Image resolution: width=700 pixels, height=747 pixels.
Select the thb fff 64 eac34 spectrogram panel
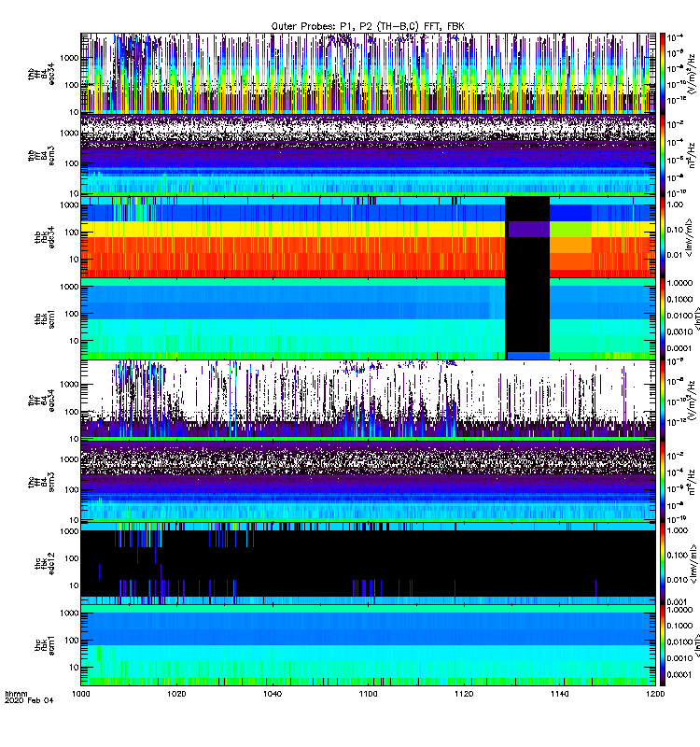pos(368,74)
